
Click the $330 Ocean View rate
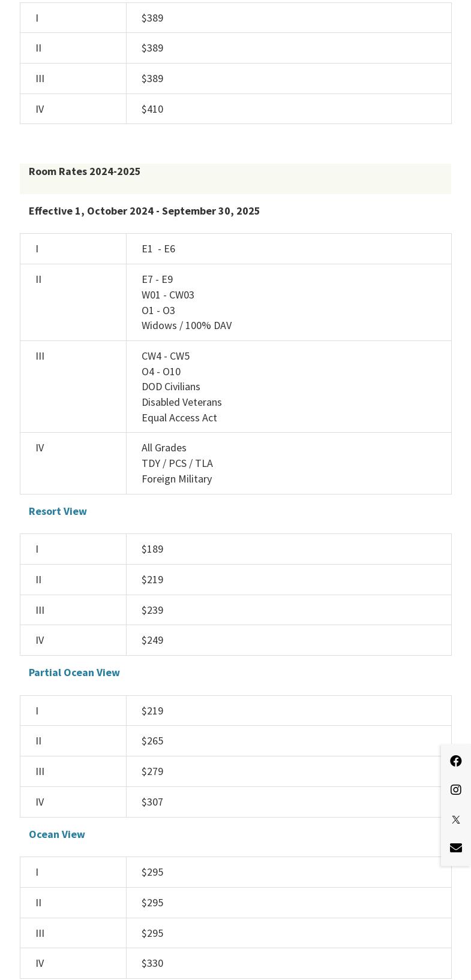click(x=152, y=963)
